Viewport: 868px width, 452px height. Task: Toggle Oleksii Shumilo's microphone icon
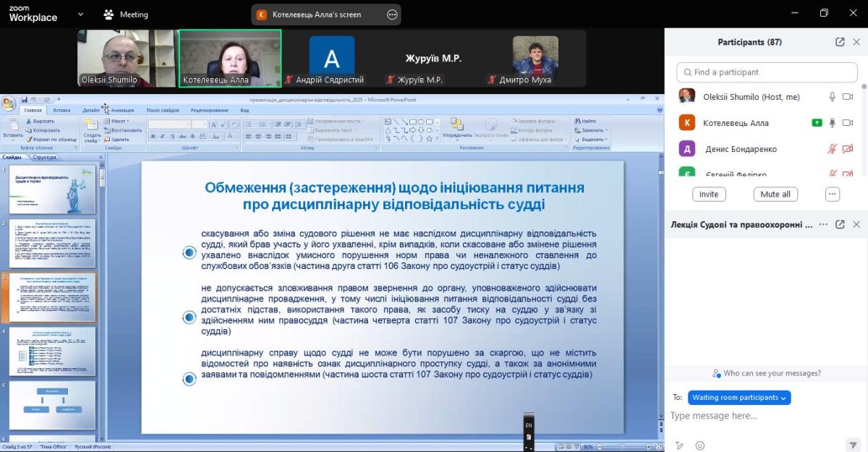[833, 96]
